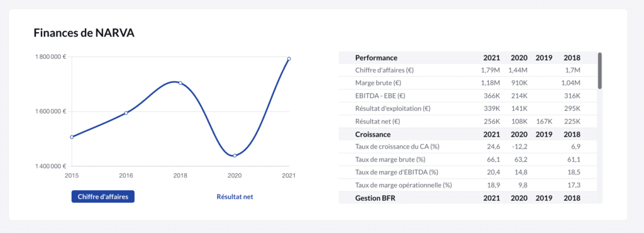The image size is (644, 233).
Task: Click the 2016 data point on chart
Action: pyautogui.click(x=126, y=113)
